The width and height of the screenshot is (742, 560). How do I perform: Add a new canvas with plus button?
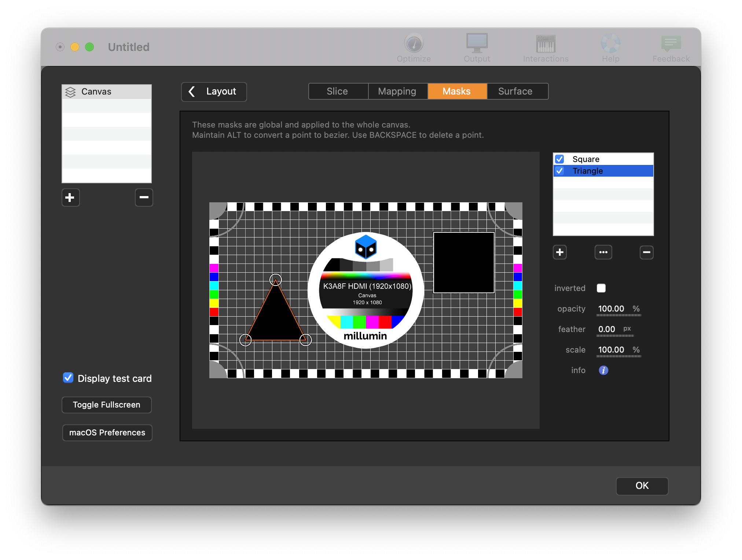(x=70, y=198)
